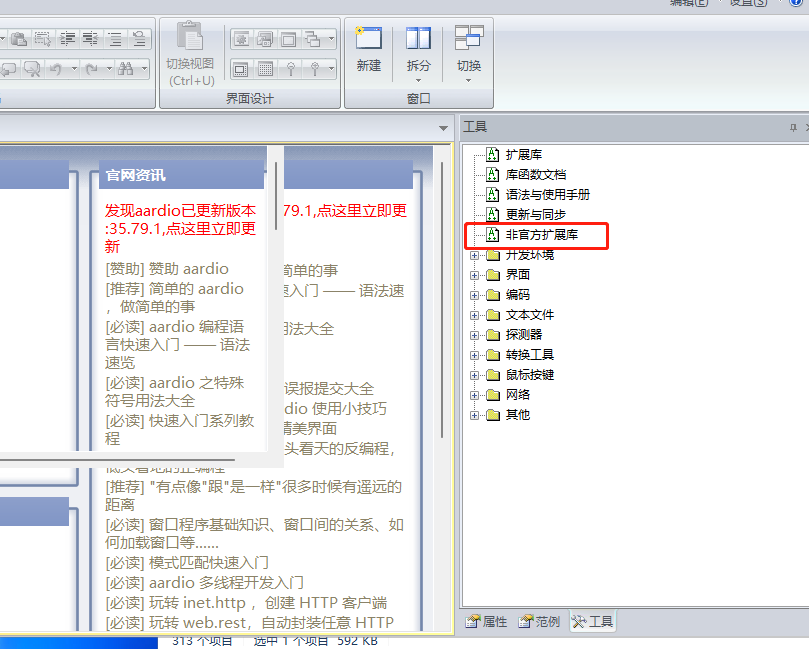Open [必读] 玩转 web.rest link
Viewport: 809px width, 649px height.
pyautogui.click(x=249, y=623)
